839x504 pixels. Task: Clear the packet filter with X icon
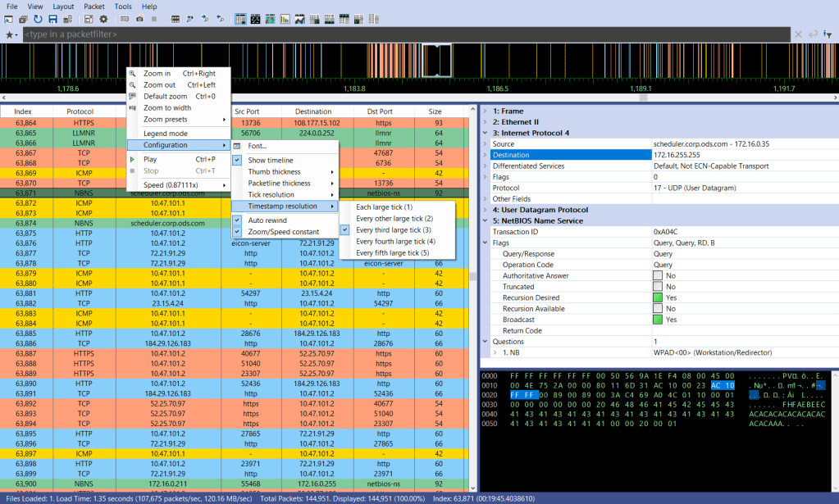click(x=798, y=34)
